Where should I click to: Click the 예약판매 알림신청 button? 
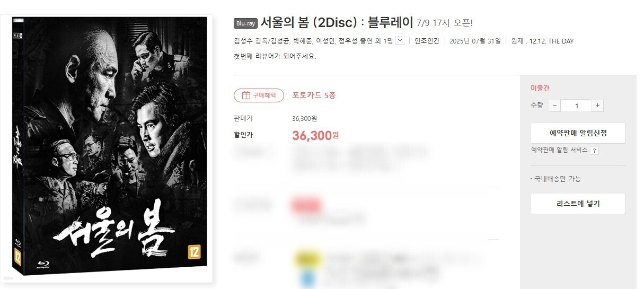578,133
